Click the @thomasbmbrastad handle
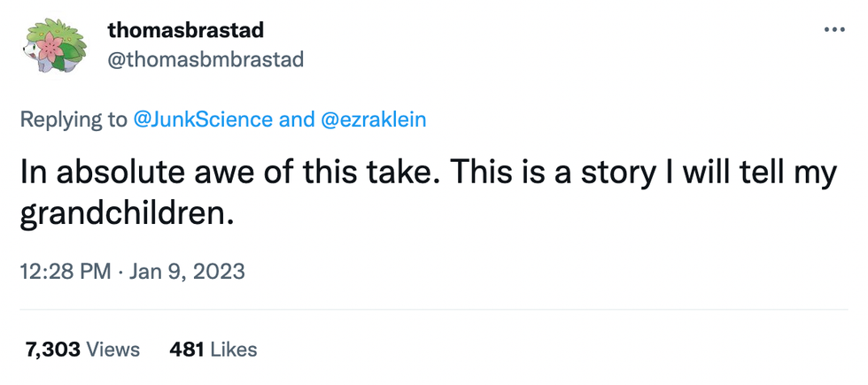Image resolution: width=868 pixels, height=385 pixels. [x=205, y=59]
